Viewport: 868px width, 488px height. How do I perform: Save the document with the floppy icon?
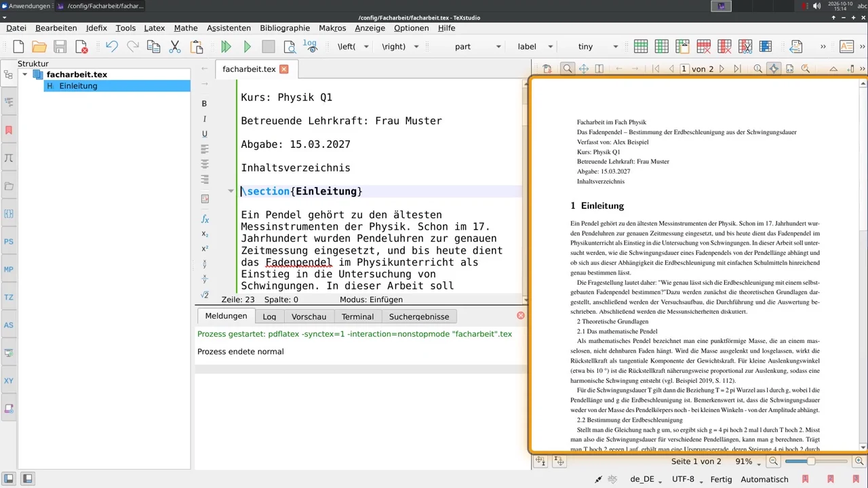(x=60, y=47)
